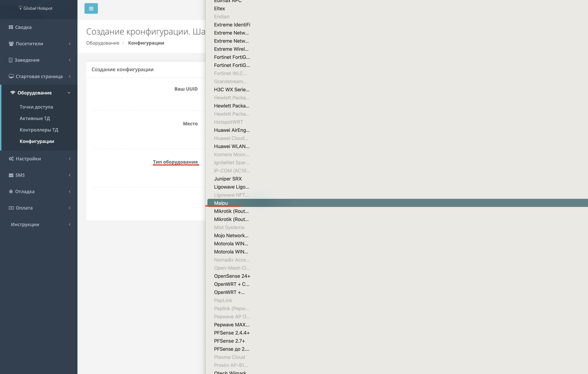Click the Оборудование breadcrumb link

tap(103, 43)
